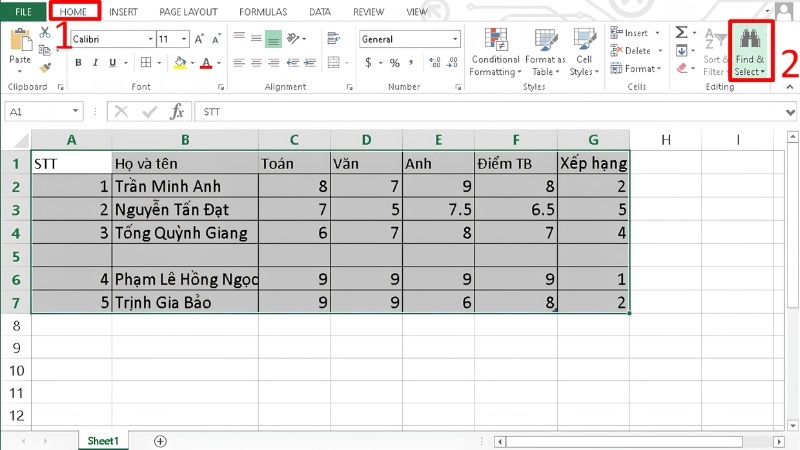Image resolution: width=800 pixels, height=450 pixels.
Task: Switch to the DATA tab
Action: (x=320, y=12)
